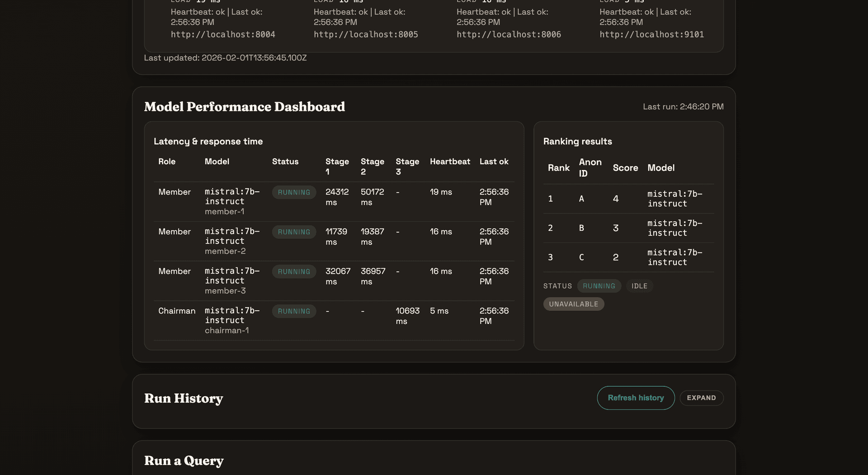
Task: Sort the table by the Status column header
Action: pos(285,161)
